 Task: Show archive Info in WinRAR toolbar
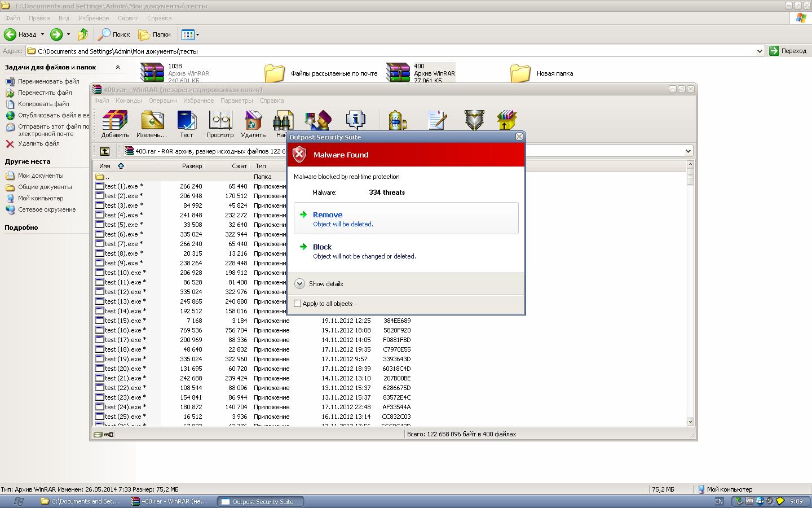pos(355,120)
